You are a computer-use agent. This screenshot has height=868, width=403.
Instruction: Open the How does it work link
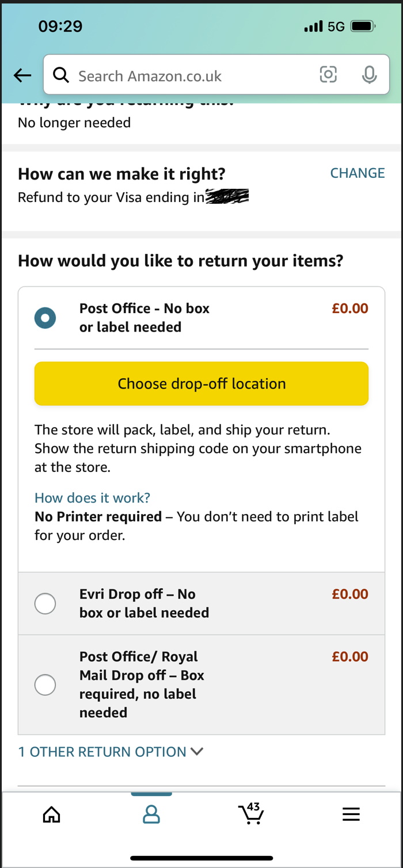[x=92, y=498]
